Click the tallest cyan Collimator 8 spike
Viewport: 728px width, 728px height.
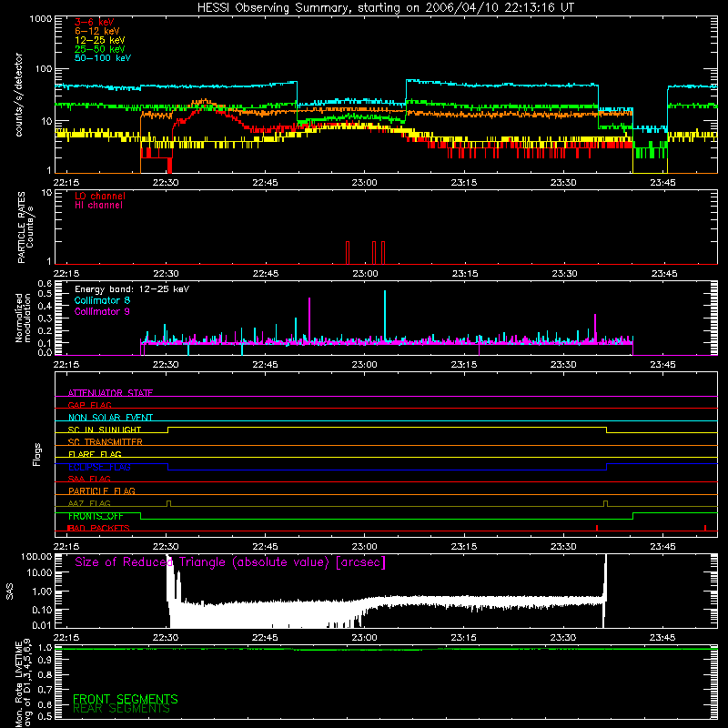pyautogui.click(x=385, y=316)
